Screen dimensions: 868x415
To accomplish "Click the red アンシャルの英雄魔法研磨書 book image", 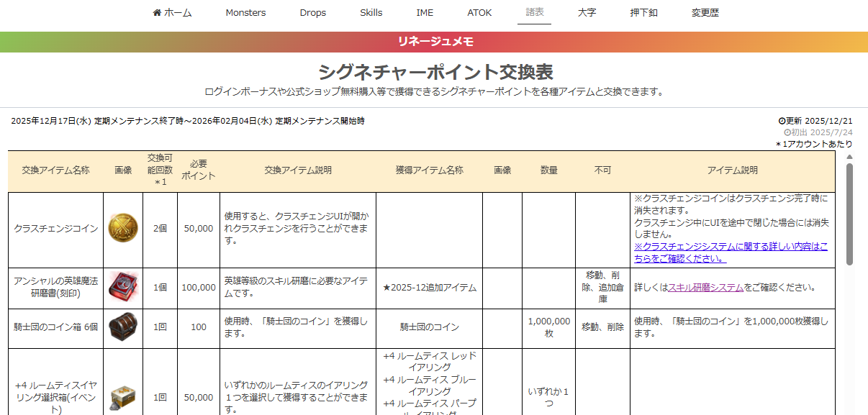I will point(123,287).
